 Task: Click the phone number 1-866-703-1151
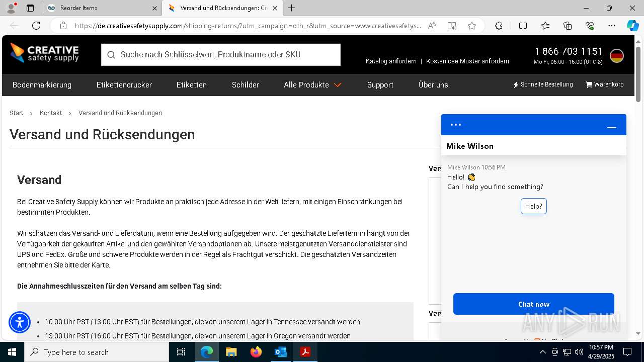[x=568, y=51]
